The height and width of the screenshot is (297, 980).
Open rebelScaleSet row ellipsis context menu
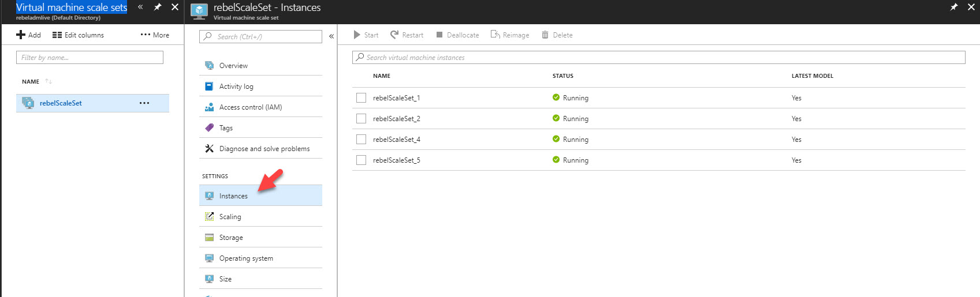[x=144, y=103]
